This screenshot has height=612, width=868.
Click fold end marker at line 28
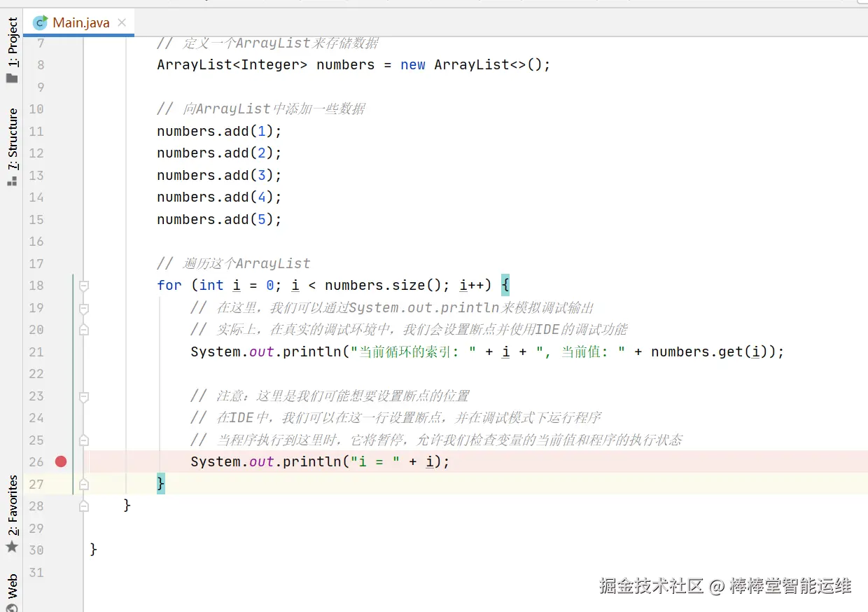[84, 506]
